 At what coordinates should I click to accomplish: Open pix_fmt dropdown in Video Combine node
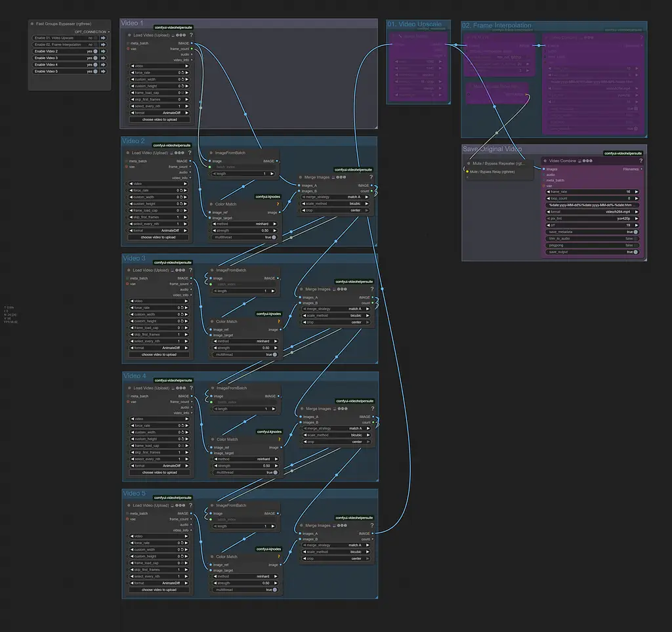pyautogui.click(x=593, y=219)
